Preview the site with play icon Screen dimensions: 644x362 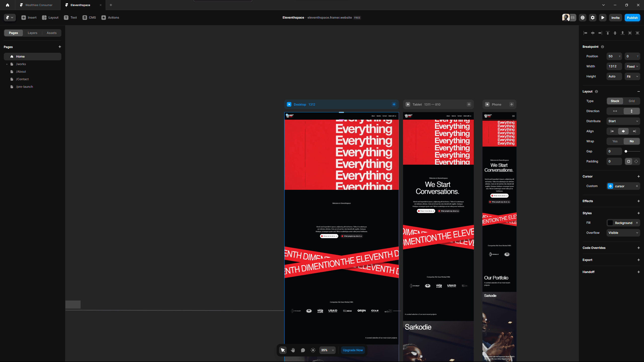click(603, 18)
